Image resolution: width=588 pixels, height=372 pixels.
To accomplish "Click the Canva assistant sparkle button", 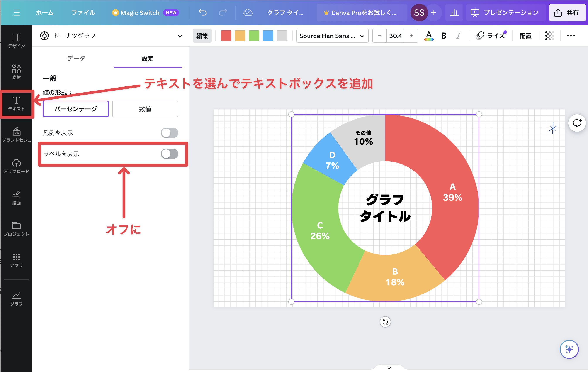I will coord(569,349).
